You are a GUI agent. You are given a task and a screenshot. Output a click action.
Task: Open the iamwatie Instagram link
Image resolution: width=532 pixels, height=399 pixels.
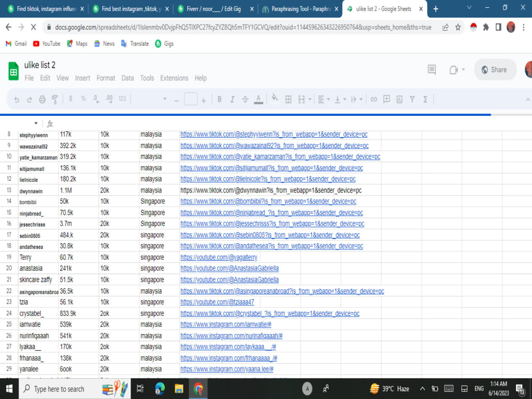(x=226, y=325)
